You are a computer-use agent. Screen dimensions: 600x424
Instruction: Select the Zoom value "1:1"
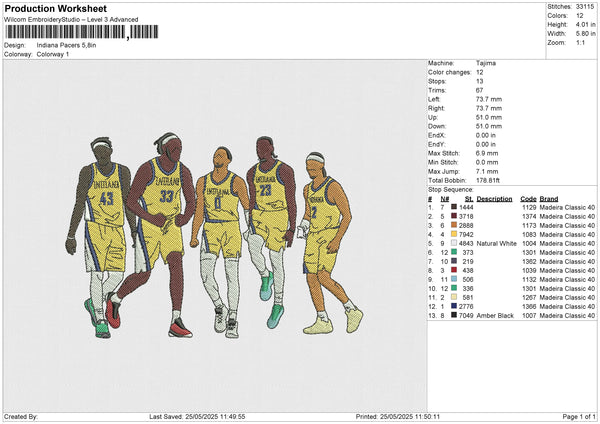point(580,42)
